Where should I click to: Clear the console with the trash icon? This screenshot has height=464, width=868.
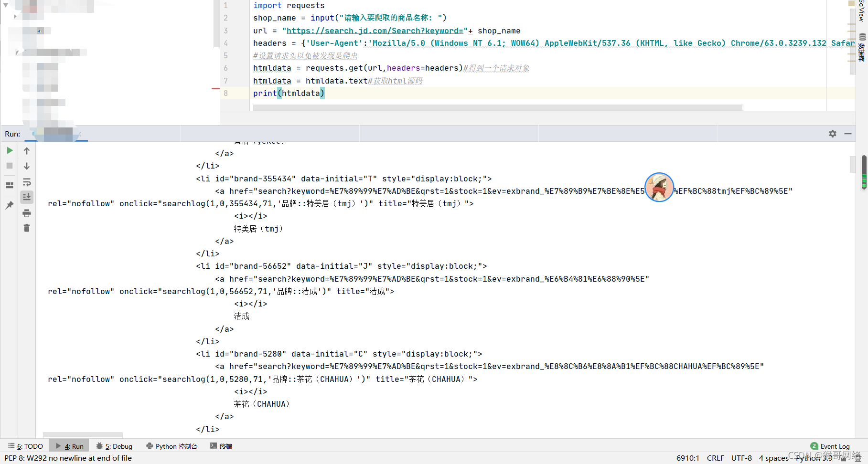point(27,228)
